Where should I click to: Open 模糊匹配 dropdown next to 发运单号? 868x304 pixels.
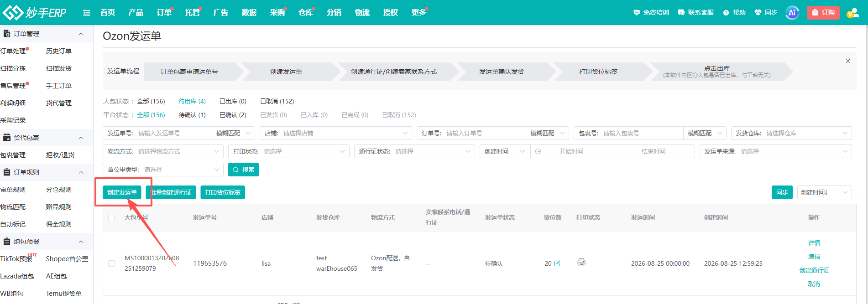[x=233, y=133]
